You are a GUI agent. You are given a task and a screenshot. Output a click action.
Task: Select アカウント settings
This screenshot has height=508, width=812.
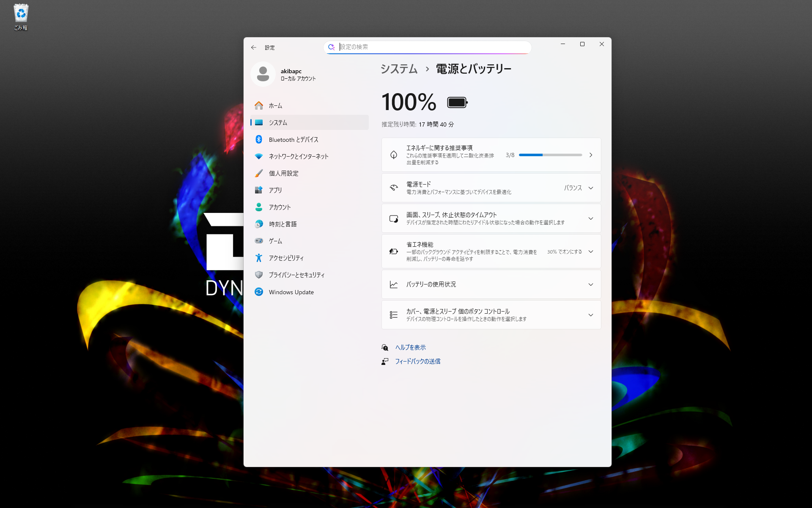click(280, 207)
